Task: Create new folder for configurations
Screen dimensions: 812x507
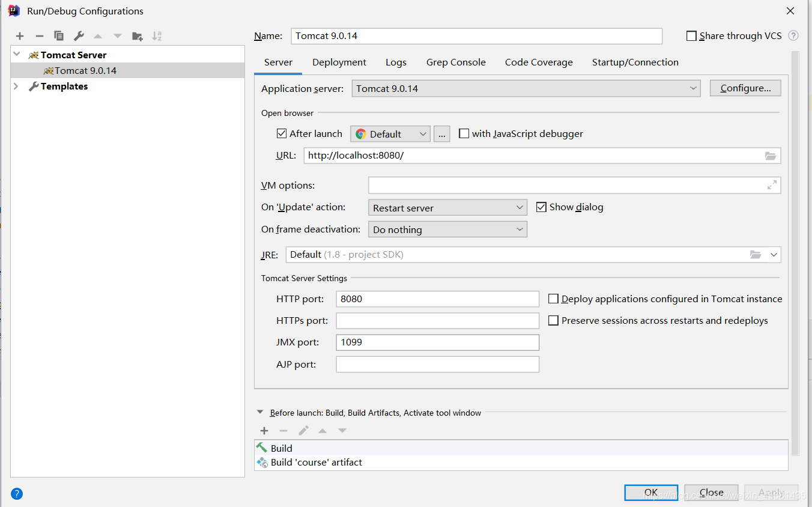Action: (138, 36)
